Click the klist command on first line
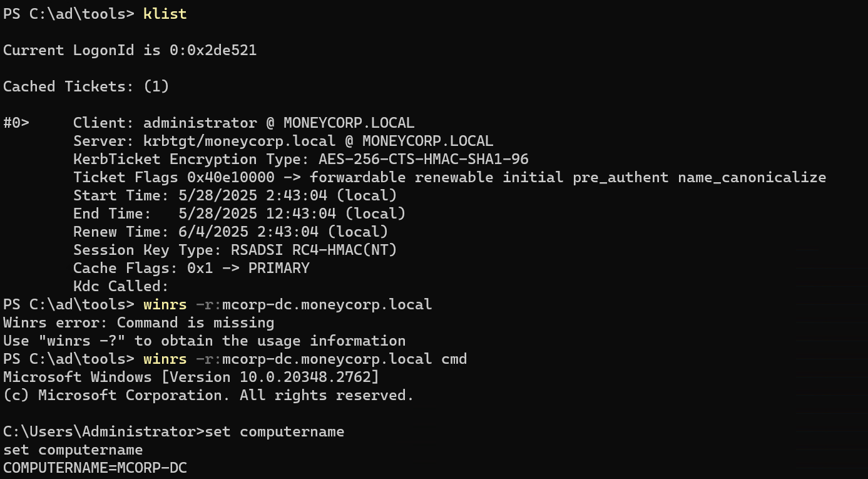The image size is (868, 479). tap(165, 14)
